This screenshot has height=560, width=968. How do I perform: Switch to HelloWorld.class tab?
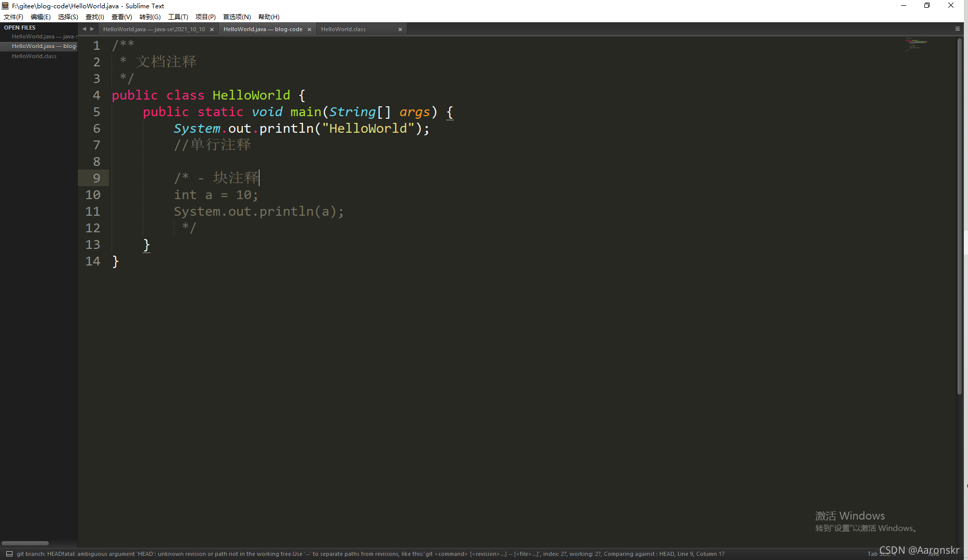[x=343, y=30]
